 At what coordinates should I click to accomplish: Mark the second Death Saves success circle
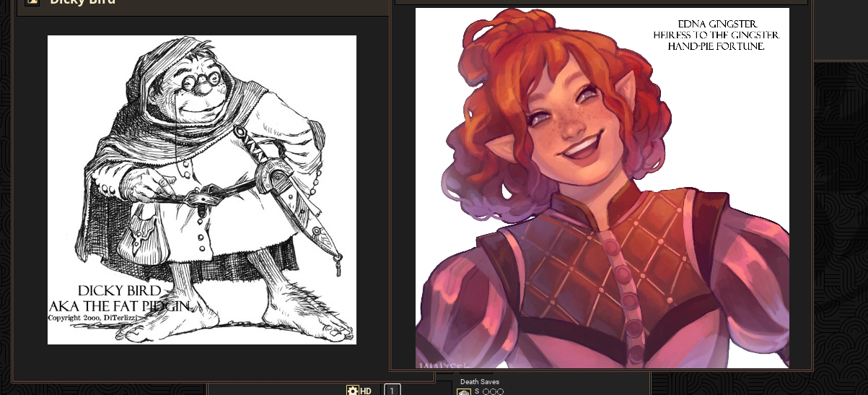point(493,392)
